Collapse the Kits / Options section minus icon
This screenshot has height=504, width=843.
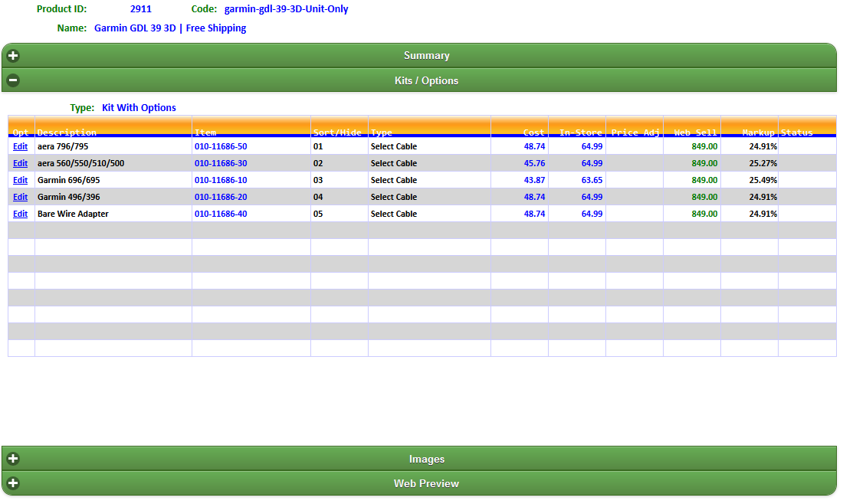click(13, 80)
